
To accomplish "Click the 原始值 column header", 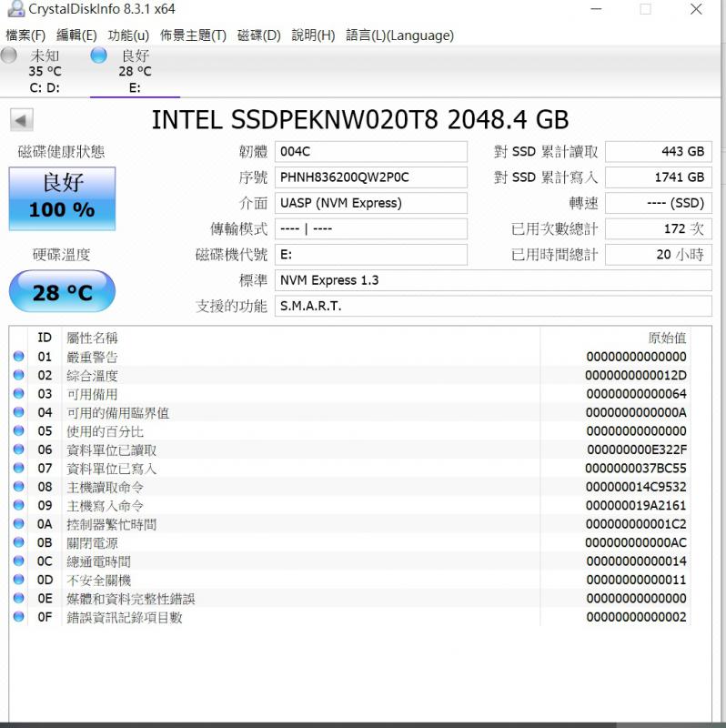I will pos(667,338).
